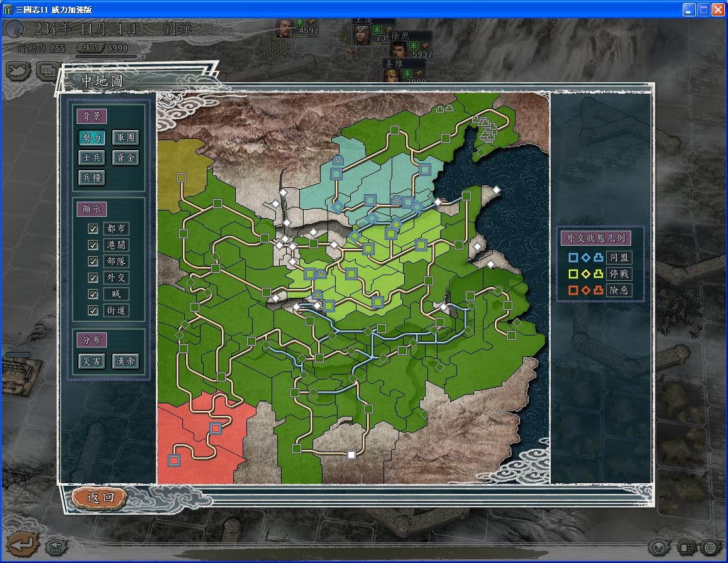Click the ruler name 劉禪
Screen dimensions: 728x563
coord(177,29)
